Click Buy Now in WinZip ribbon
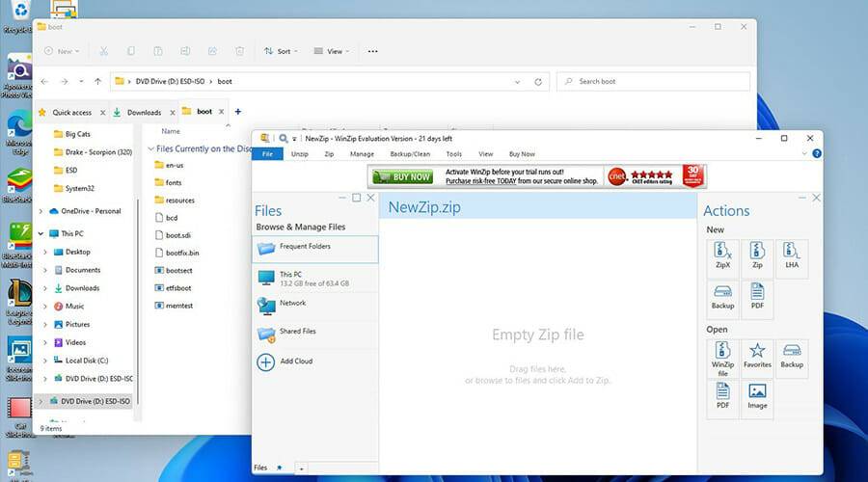868x482 pixels. tap(522, 154)
